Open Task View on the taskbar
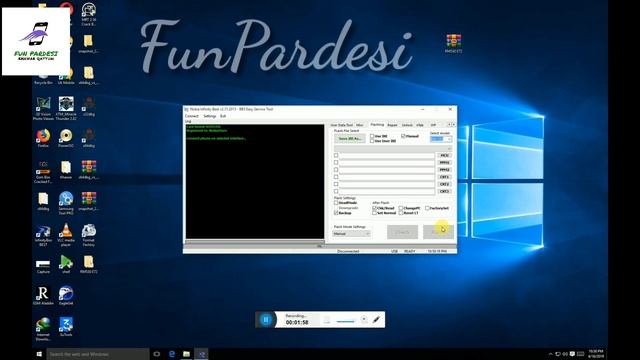 156,354
